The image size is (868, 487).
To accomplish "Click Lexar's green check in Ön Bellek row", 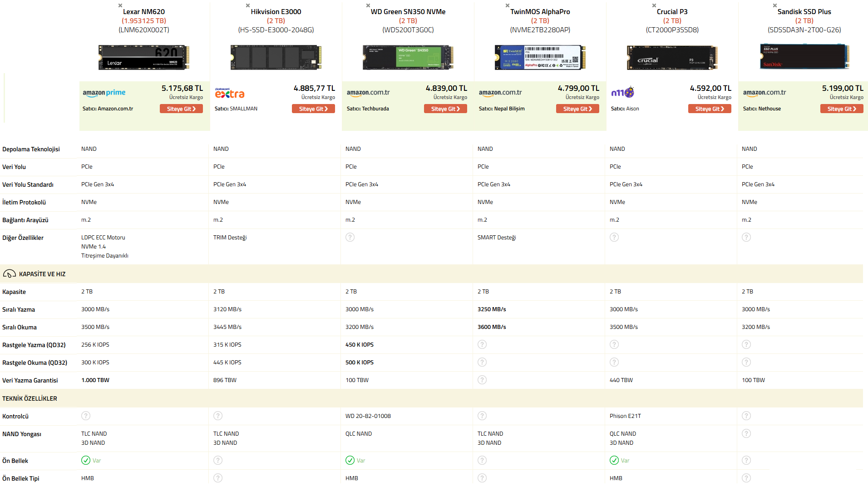I will click(86, 460).
